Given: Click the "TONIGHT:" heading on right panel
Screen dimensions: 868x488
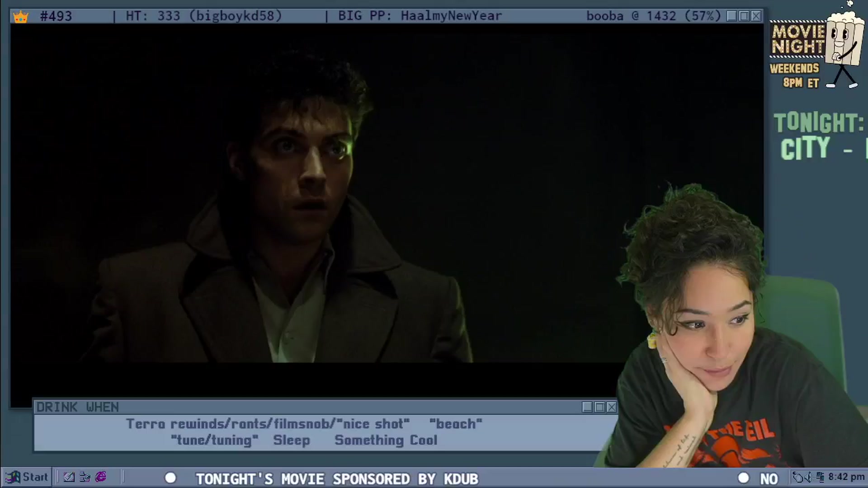Looking at the screenshot, I should 819,122.
